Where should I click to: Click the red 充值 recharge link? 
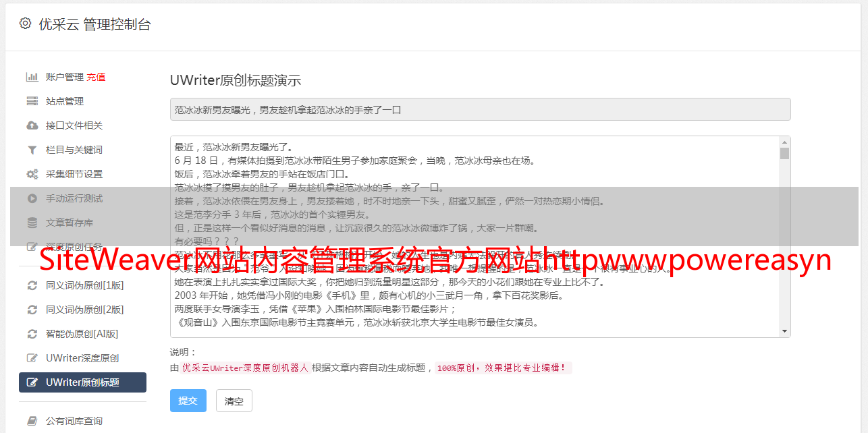(96, 77)
